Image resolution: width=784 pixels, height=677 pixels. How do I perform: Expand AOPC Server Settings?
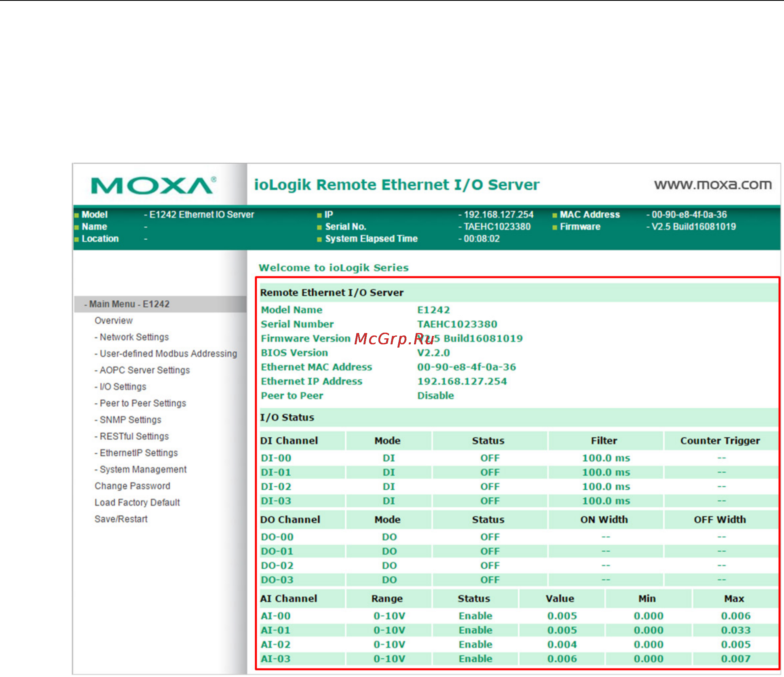pos(142,370)
